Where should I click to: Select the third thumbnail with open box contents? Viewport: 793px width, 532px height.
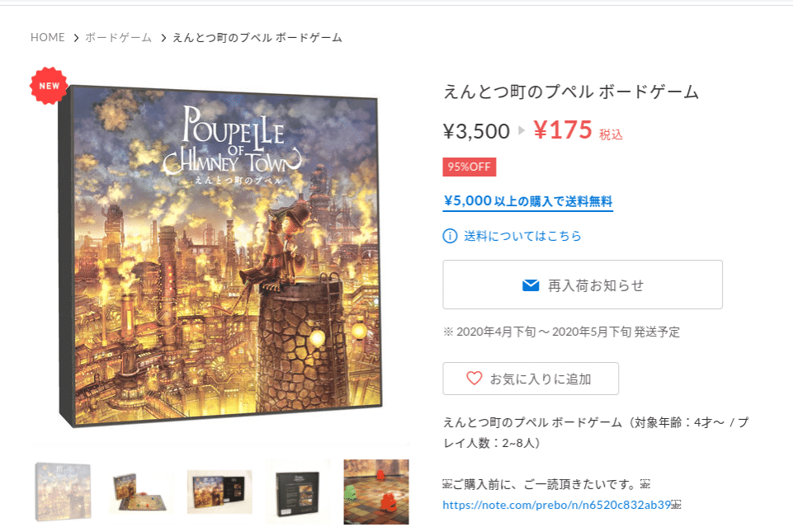[219, 492]
